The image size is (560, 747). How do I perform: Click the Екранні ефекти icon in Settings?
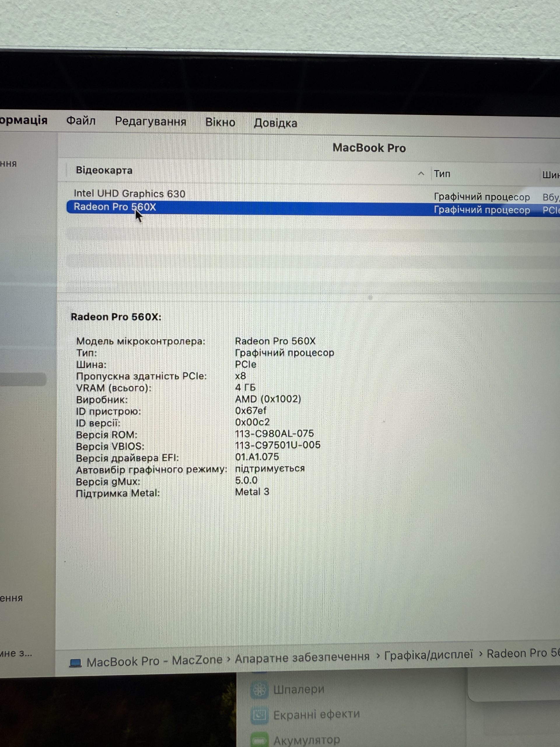[259, 715]
